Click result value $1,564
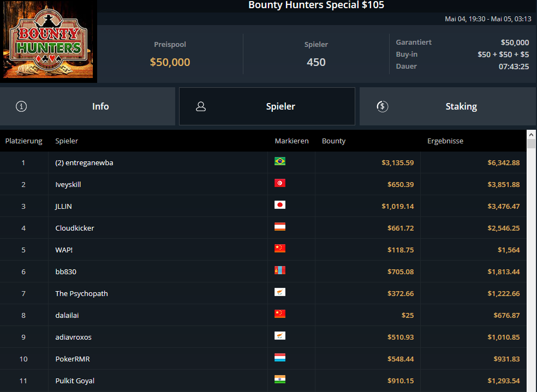The width and height of the screenshot is (537, 392). [x=509, y=250]
